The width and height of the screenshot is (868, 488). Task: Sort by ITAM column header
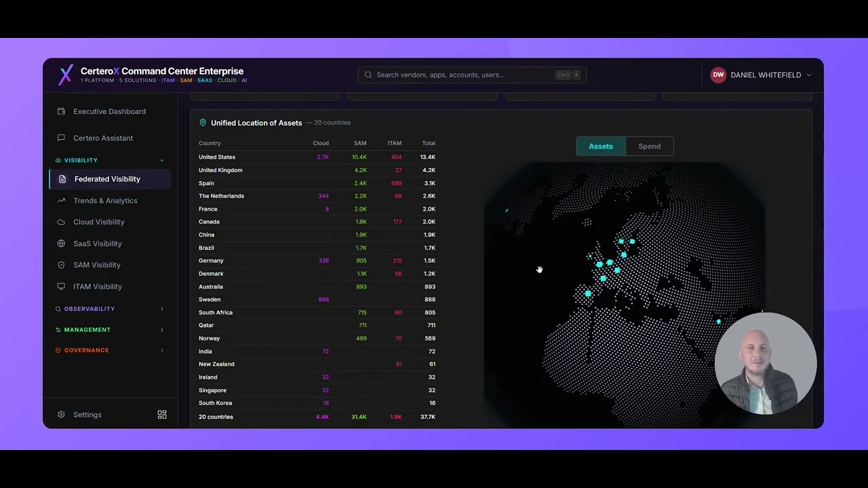pos(395,143)
